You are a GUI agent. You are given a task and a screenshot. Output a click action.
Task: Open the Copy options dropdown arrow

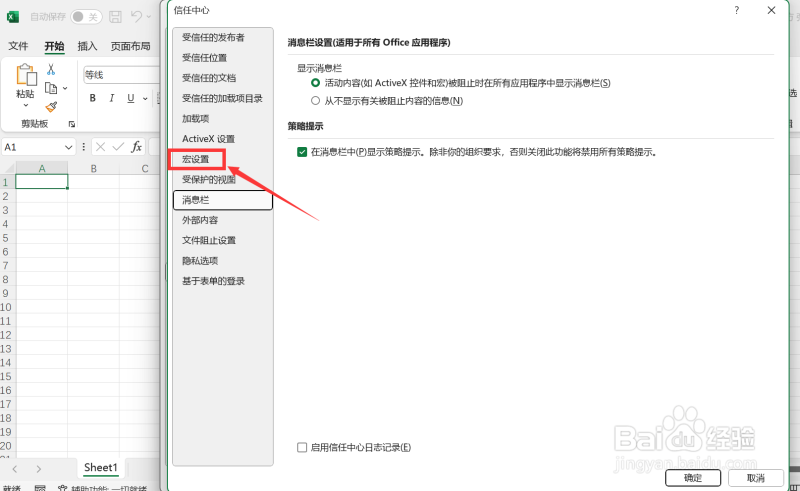coord(65,88)
